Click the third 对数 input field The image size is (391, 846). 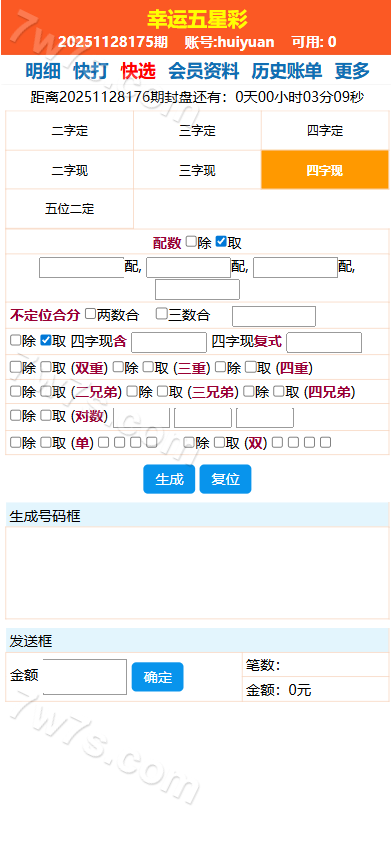pyautogui.click(x=265, y=418)
